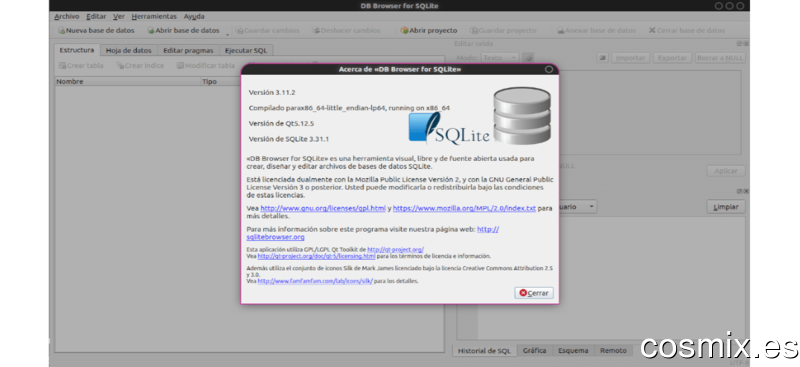
Task: Click icon button next to Modo combo box
Action: pyautogui.click(x=528, y=58)
